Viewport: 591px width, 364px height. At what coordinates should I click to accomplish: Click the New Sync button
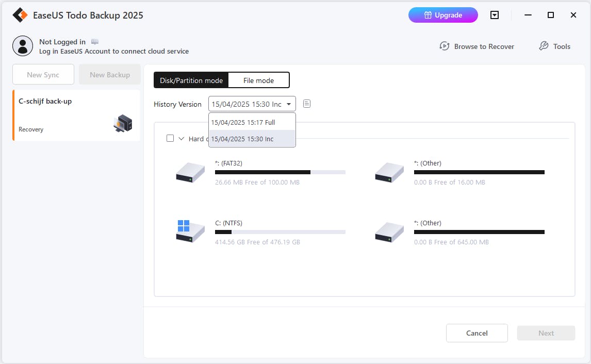click(x=43, y=75)
